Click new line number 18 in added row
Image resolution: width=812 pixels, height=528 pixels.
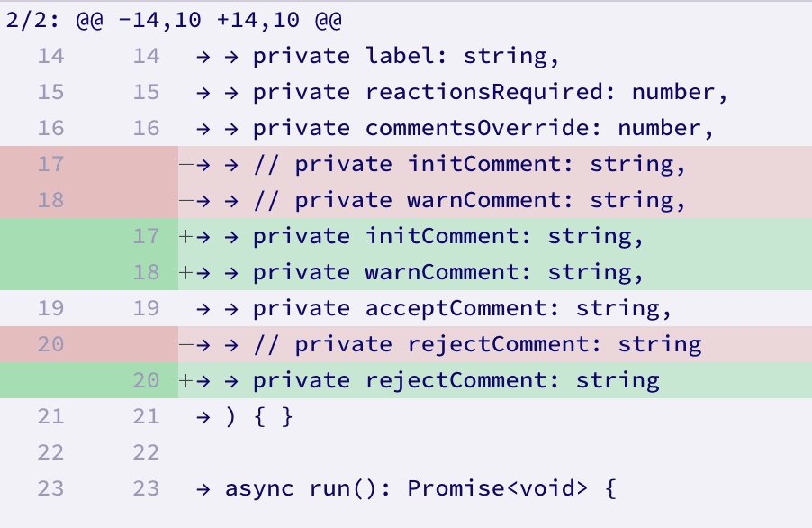tap(145, 272)
